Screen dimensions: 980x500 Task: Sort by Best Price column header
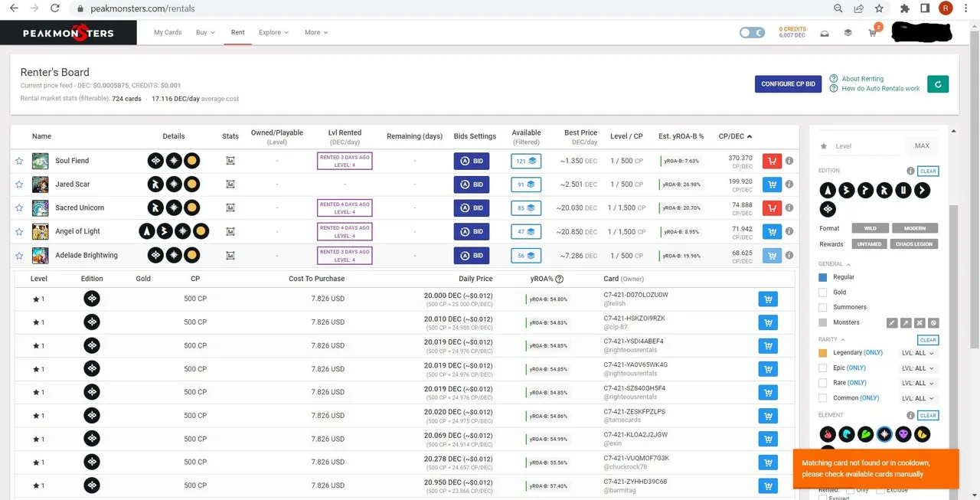coord(580,136)
